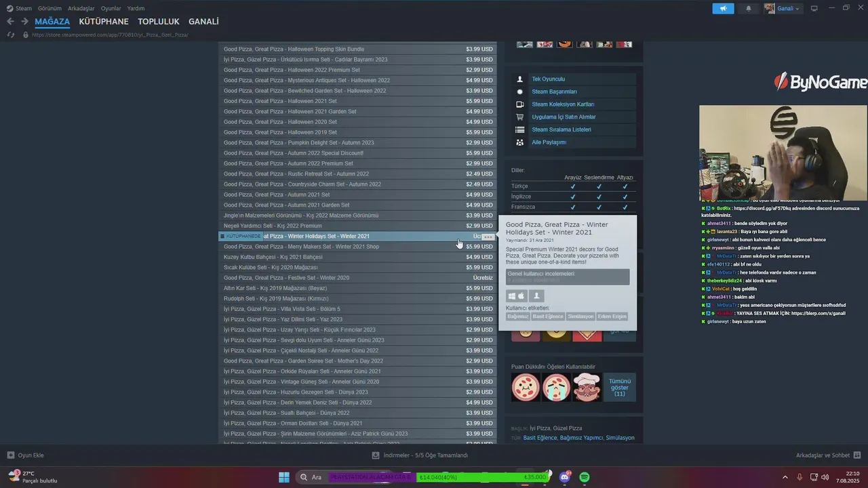Open the GANALİ profile tab
Screen dimensions: 868x488
click(x=203, y=22)
